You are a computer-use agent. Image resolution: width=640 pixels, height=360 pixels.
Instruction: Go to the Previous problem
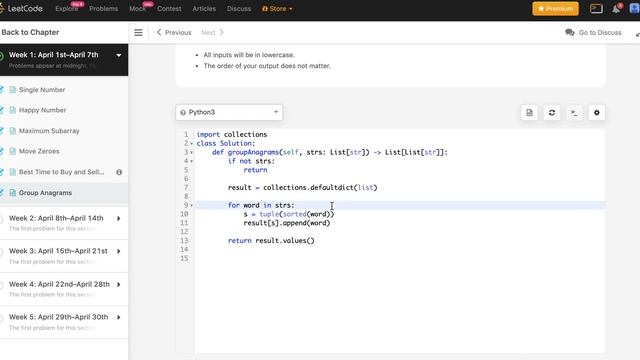[x=174, y=33]
